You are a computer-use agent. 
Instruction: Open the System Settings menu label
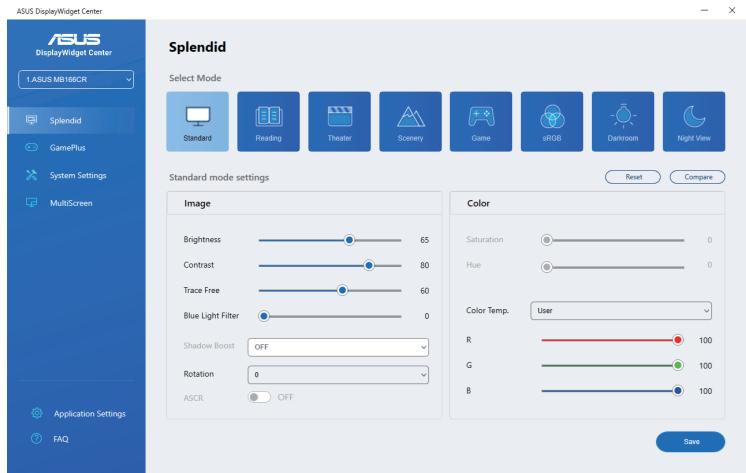pos(78,176)
